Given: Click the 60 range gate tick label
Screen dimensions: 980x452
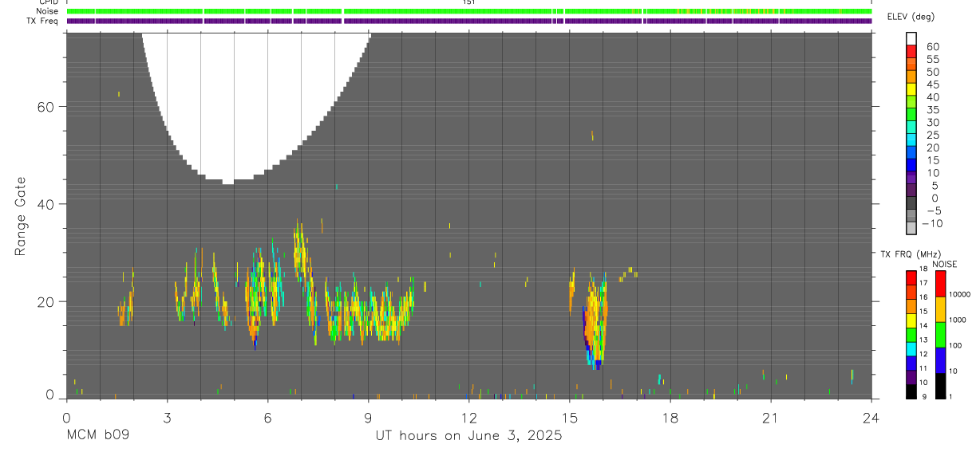Looking at the screenshot, I should click(x=48, y=107).
